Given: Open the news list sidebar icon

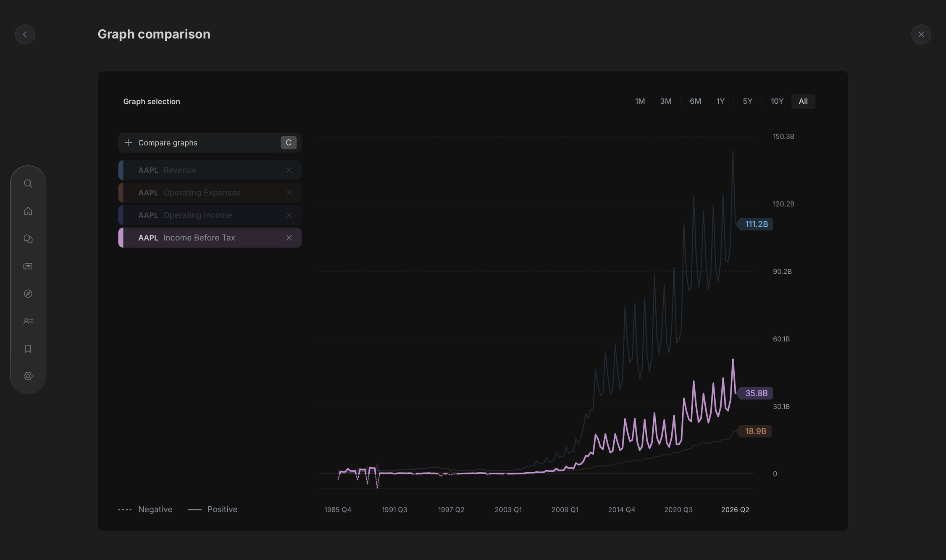Looking at the screenshot, I should (x=28, y=266).
